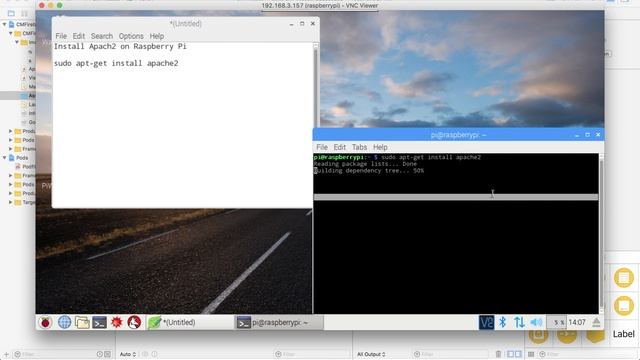This screenshot has width=640, height=360.
Task: Open the All Output dropdown in Xcode
Action: coord(371,354)
